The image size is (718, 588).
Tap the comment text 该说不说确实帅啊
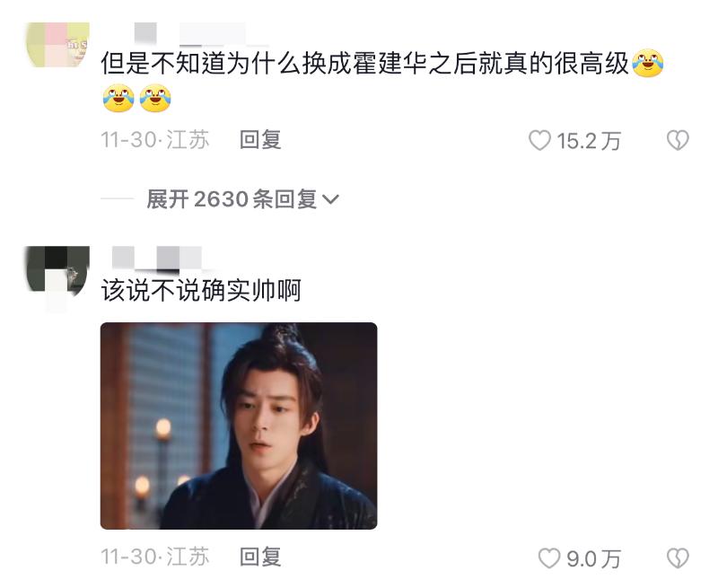coord(201,290)
